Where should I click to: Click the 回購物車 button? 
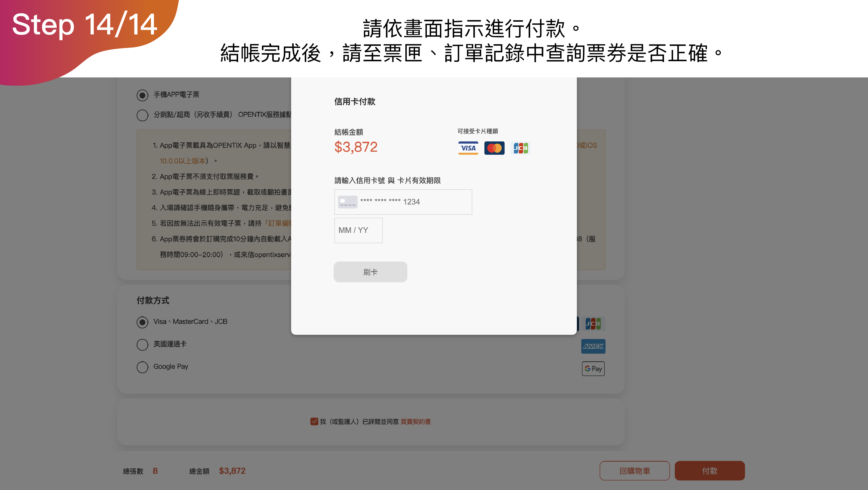coord(635,471)
